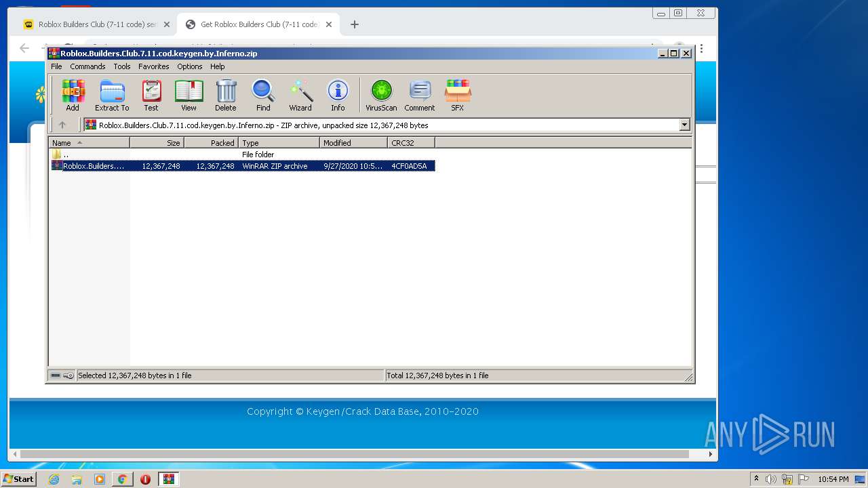The image size is (868, 488).
Task: Switch to Chrome on the taskbar
Action: point(122,479)
